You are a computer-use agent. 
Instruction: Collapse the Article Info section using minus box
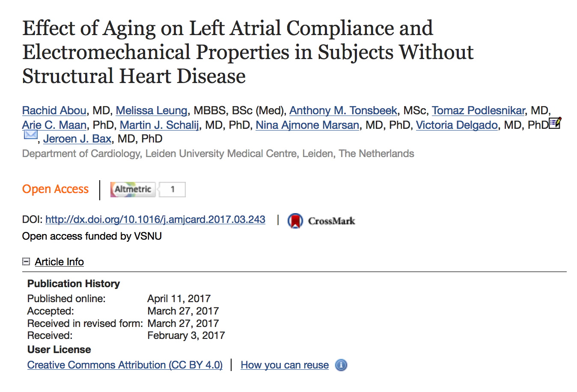tap(26, 261)
